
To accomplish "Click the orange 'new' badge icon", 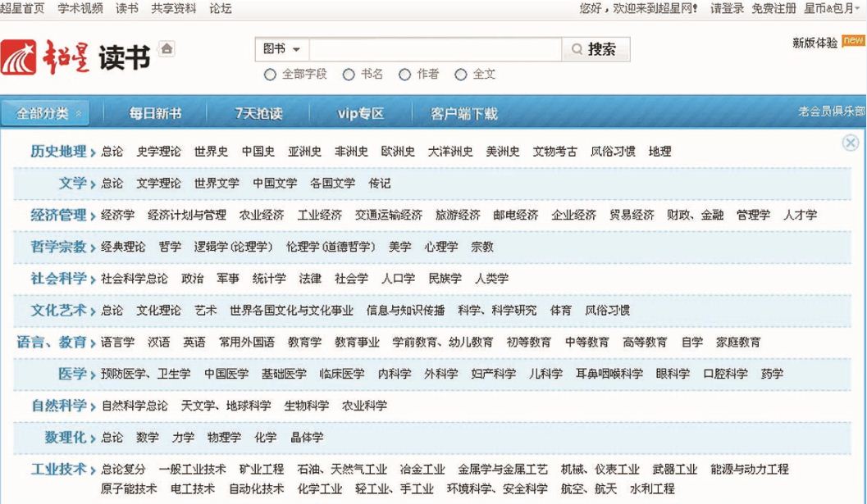I will (854, 43).
